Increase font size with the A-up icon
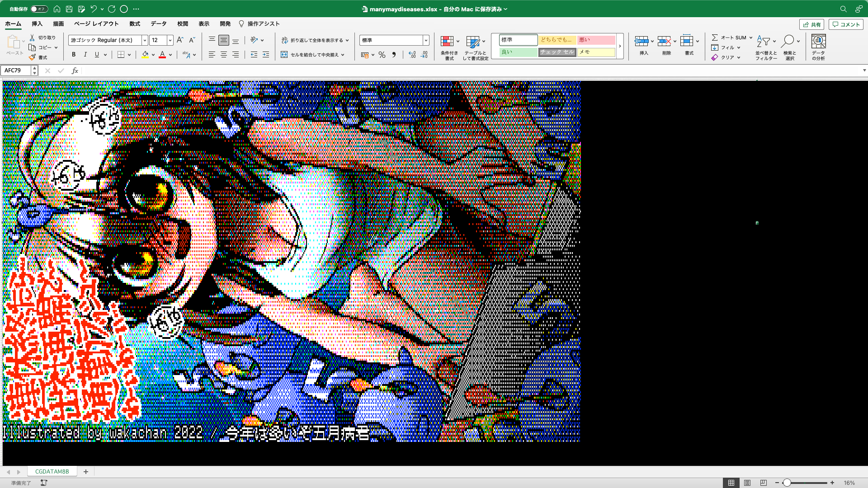This screenshot has width=868, height=488. pos(180,40)
